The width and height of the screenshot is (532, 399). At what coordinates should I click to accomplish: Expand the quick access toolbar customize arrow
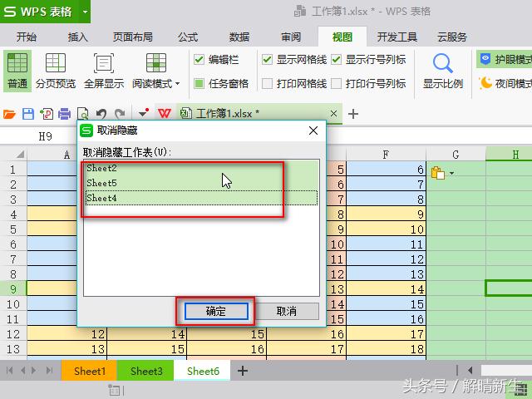point(144,113)
